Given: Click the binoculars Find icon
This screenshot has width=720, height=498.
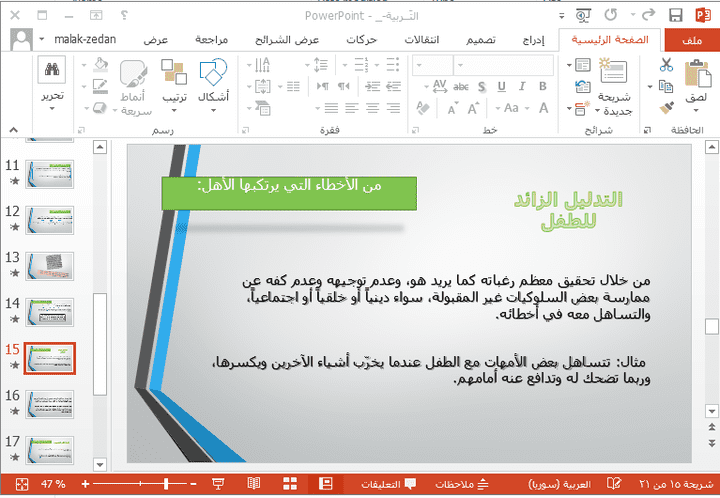Looking at the screenshot, I should [x=52, y=69].
